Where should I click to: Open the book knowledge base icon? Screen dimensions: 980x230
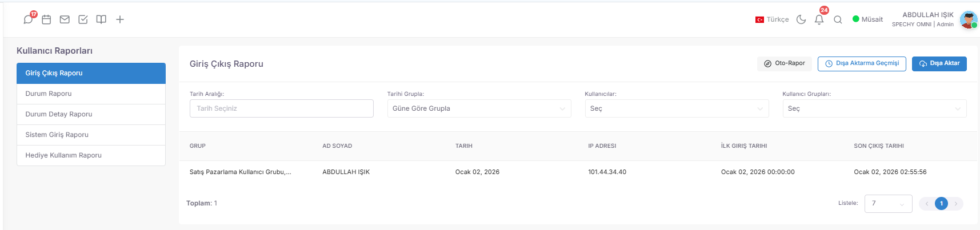tap(101, 19)
